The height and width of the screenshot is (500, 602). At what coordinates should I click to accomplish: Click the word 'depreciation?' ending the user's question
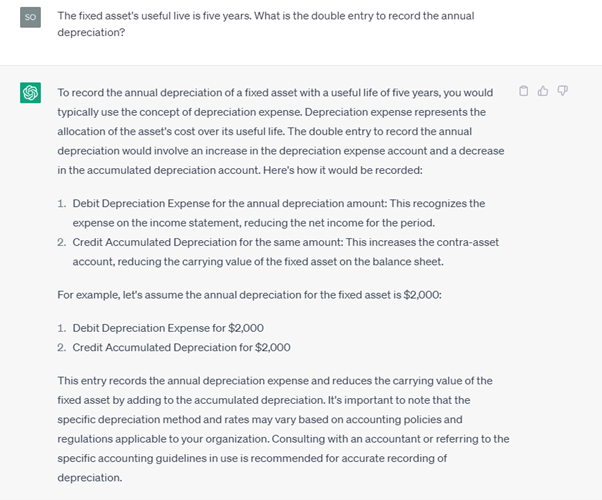coord(91,33)
